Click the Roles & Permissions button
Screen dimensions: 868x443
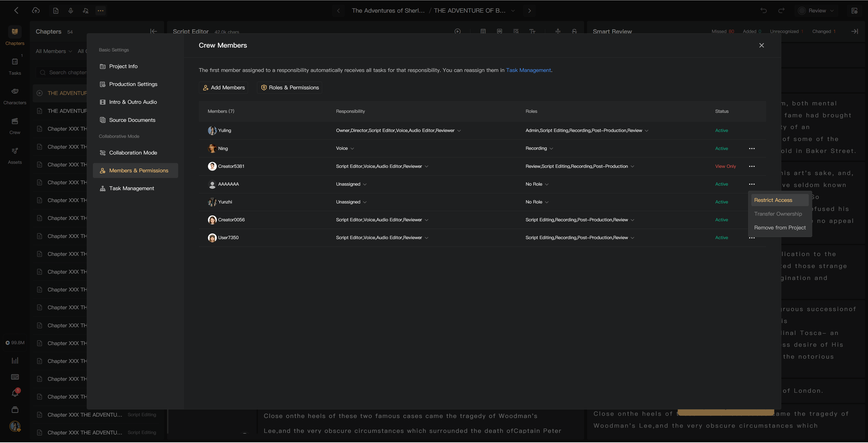(x=289, y=87)
